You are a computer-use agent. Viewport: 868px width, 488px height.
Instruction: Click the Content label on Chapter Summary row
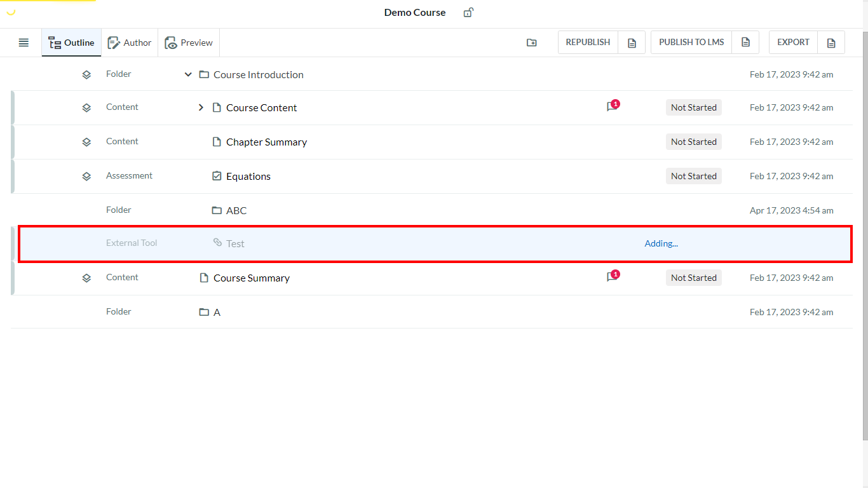coord(122,141)
